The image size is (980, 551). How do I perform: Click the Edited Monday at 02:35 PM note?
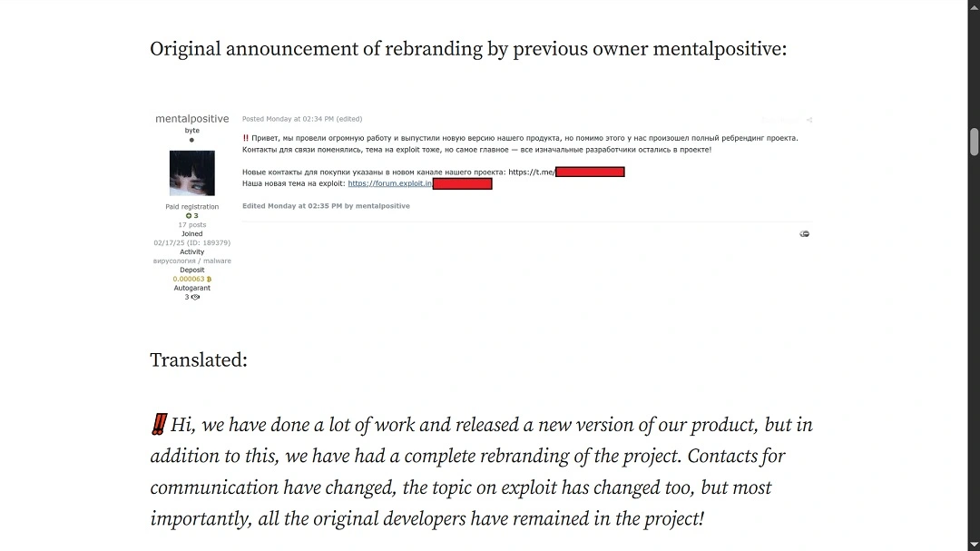click(326, 206)
